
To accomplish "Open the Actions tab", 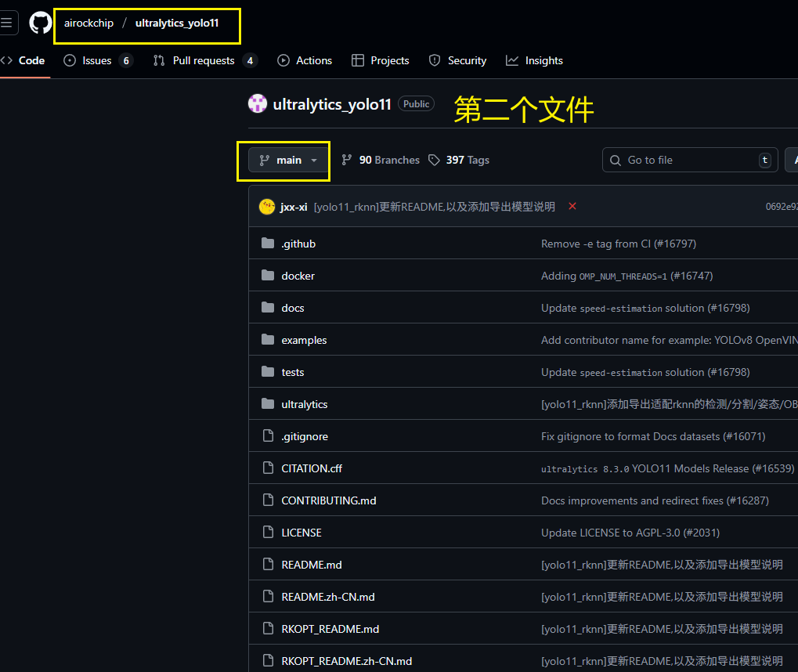I will point(305,60).
